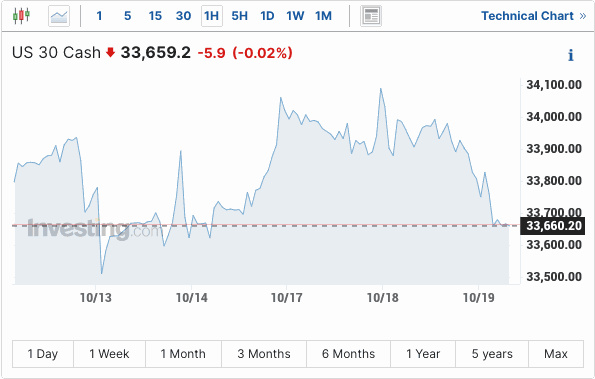Click the 33,500.00 price axis label
The width and height of the screenshot is (595, 379).
[x=554, y=277]
